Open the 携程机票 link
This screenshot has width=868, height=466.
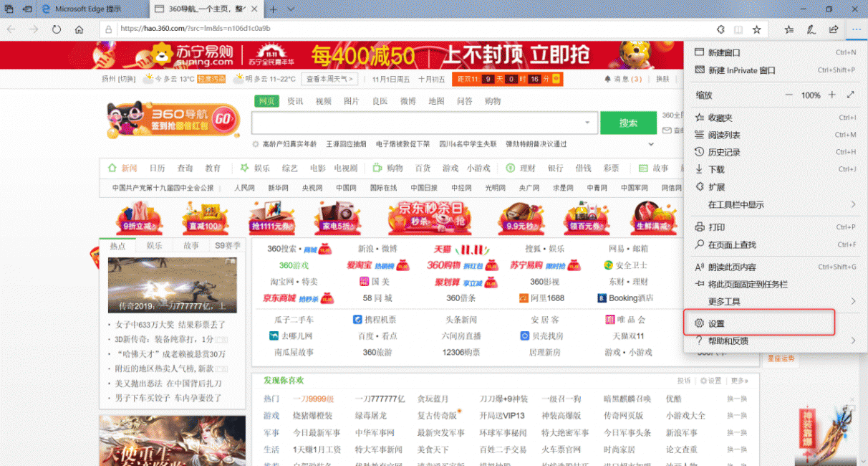point(375,319)
